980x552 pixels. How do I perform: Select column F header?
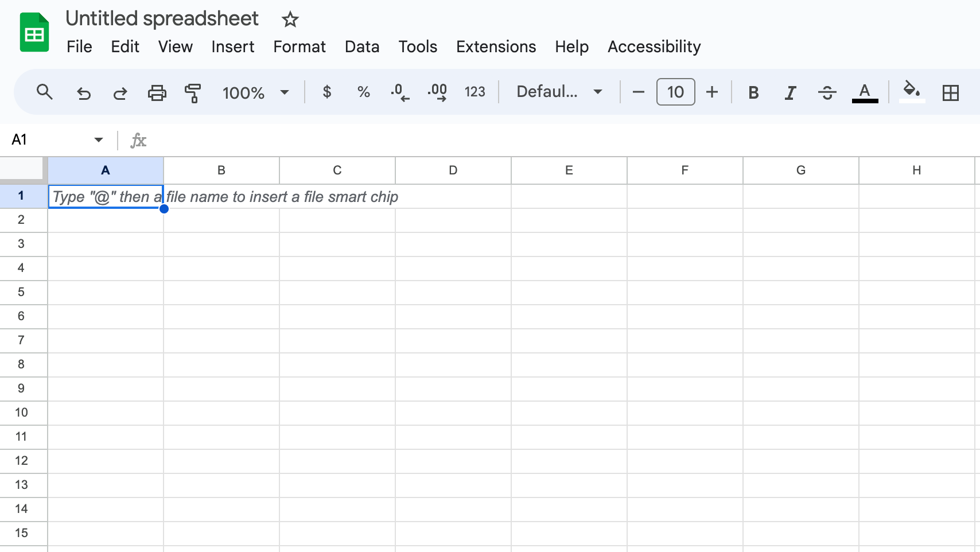(x=685, y=170)
